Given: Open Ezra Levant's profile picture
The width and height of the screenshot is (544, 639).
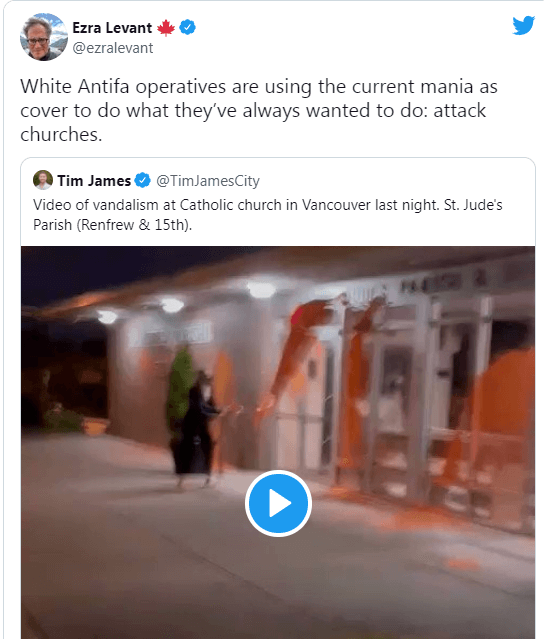Looking at the screenshot, I should [44, 37].
